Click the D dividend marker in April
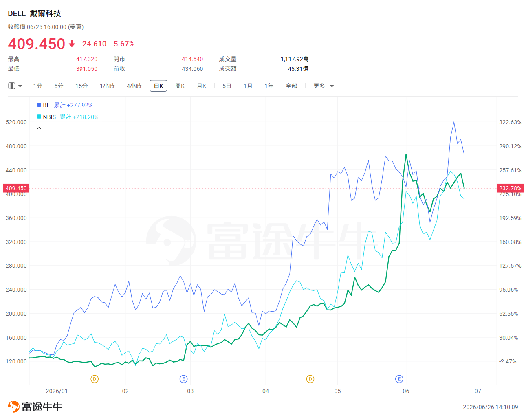The height and width of the screenshot is (420, 526). coord(310,379)
